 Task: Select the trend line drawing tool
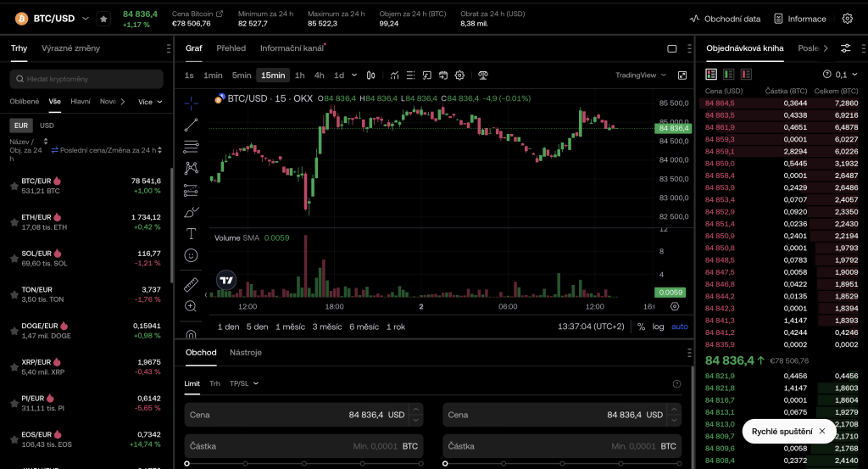[x=191, y=126]
